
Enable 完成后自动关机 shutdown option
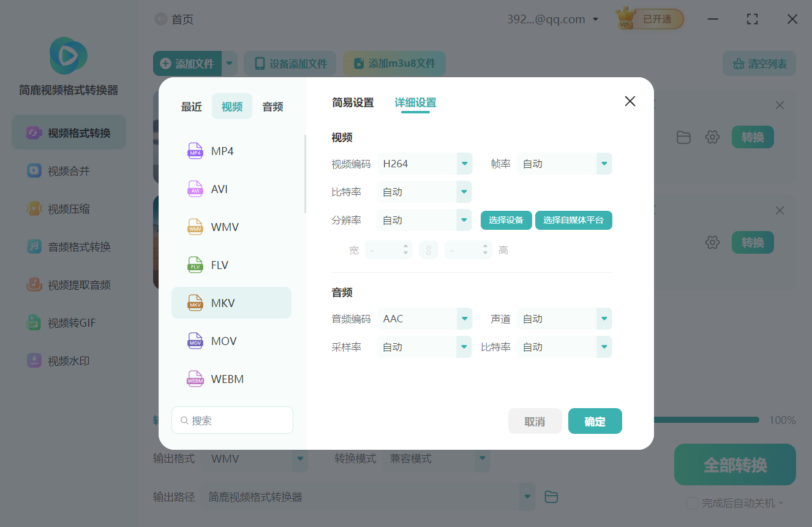point(693,502)
